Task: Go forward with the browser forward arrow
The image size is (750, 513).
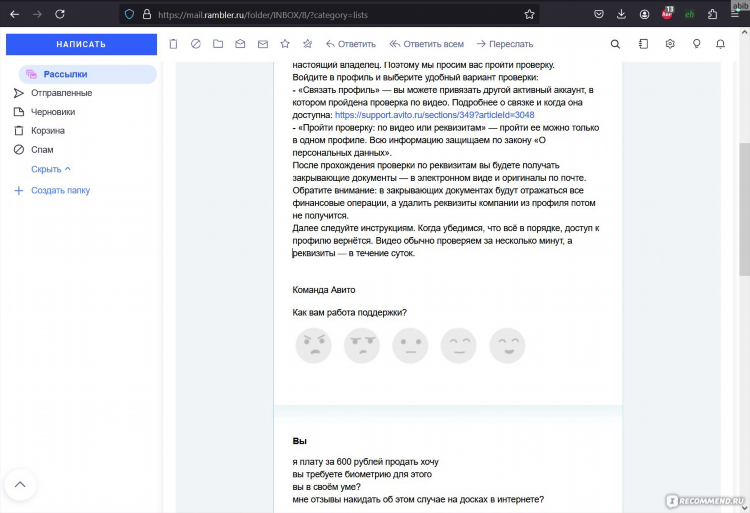Action: (37, 14)
